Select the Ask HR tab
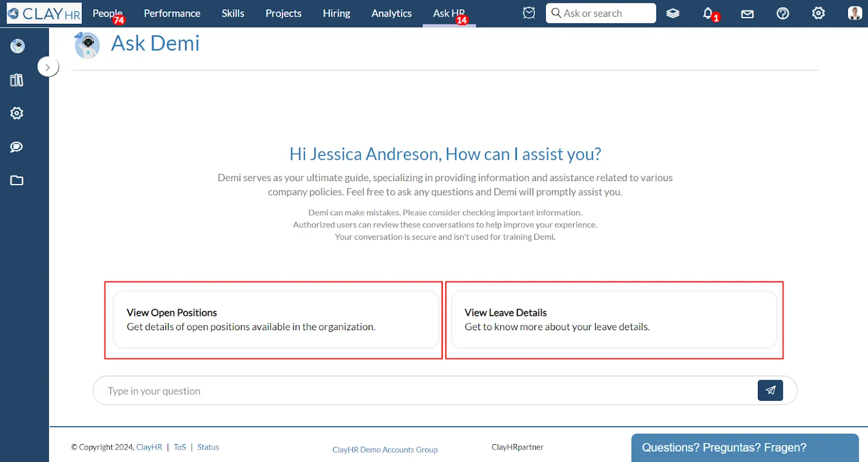The image size is (868, 462). [449, 14]
